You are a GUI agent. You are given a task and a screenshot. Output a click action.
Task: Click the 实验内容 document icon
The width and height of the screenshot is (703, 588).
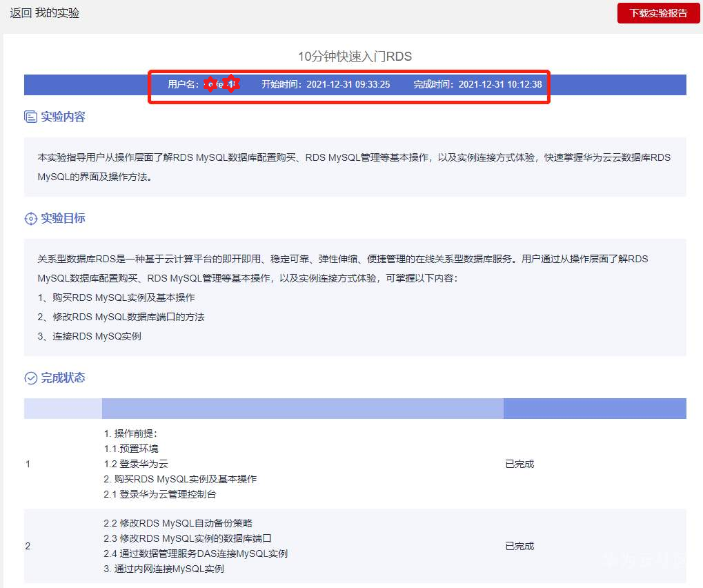[30, 117]
